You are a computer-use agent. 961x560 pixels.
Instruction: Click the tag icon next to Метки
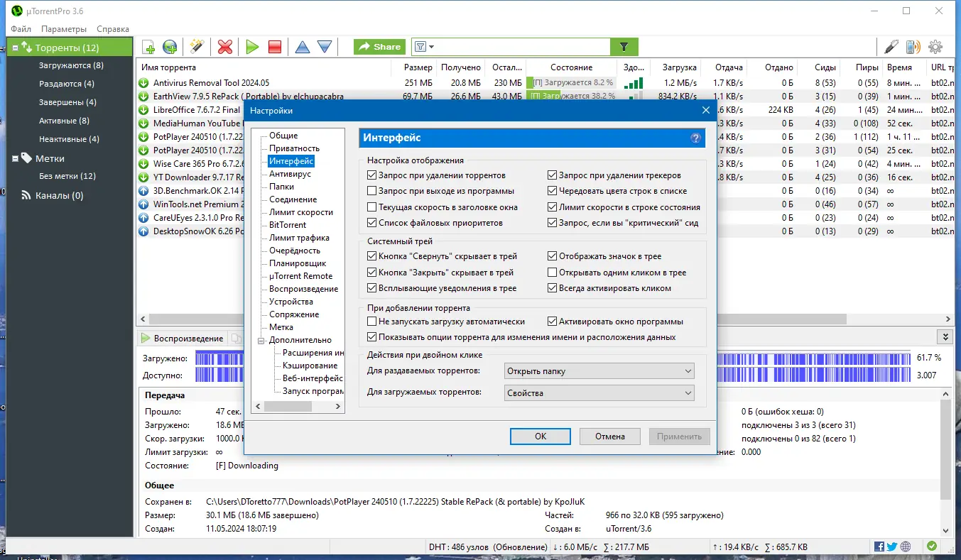[26, 158]
